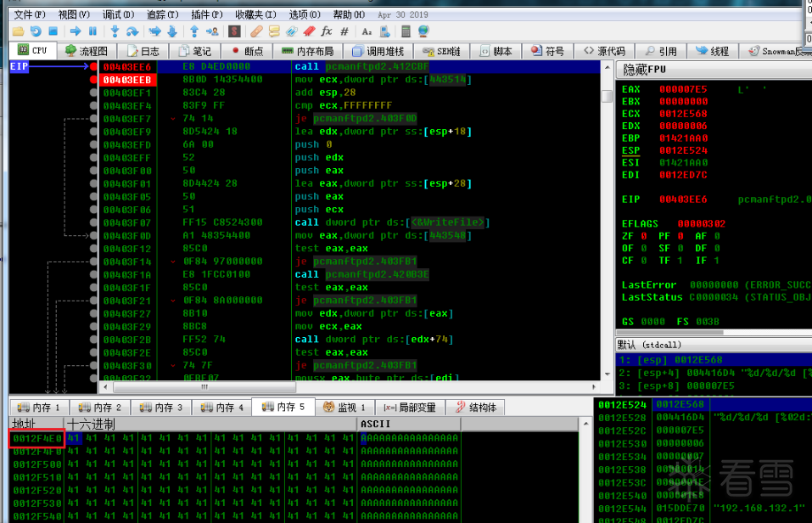This screenshot has height=523, width=812.
Task: Click the disassembly scrollbar up arrow
Action: pos(608,67)
